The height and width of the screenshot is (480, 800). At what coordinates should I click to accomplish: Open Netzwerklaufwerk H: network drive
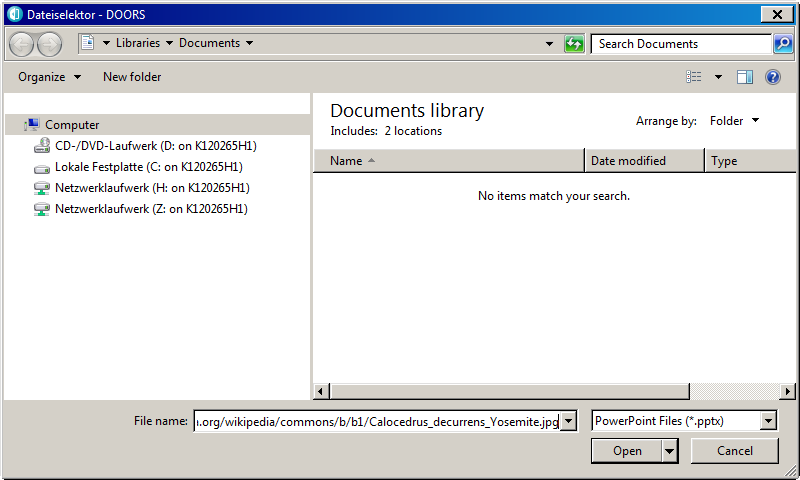pos(151,188)
